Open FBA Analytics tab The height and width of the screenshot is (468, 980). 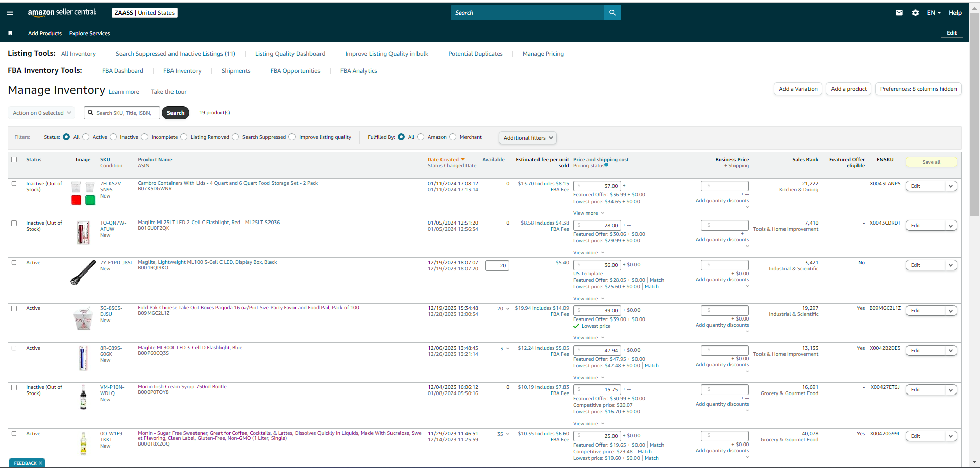click(359, 71)
